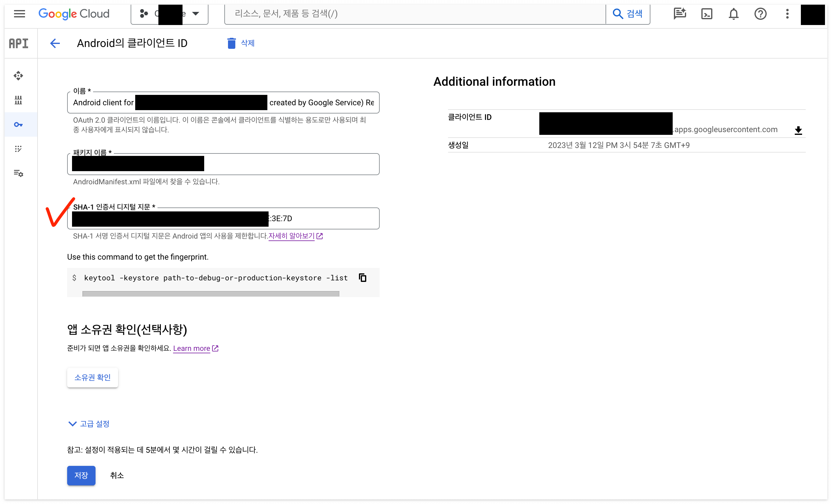Copy the keytool command
832x504 pixels.
[x=362, y=278]
